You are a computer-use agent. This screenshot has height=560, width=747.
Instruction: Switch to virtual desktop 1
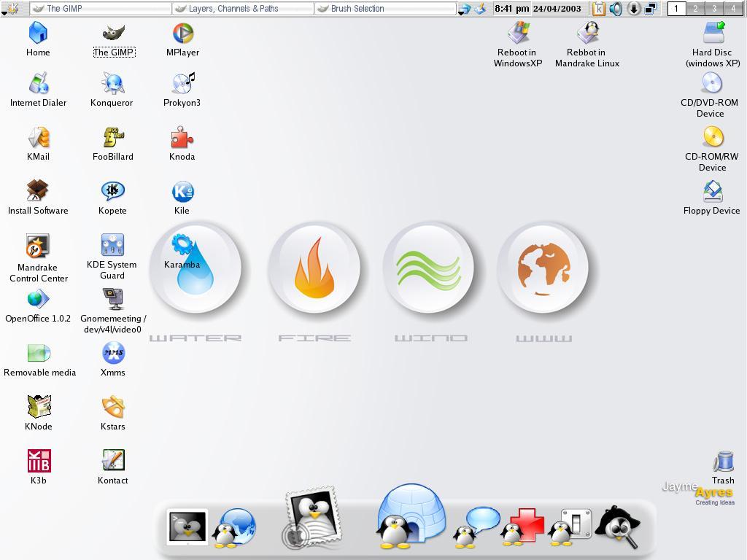[676, 9]
